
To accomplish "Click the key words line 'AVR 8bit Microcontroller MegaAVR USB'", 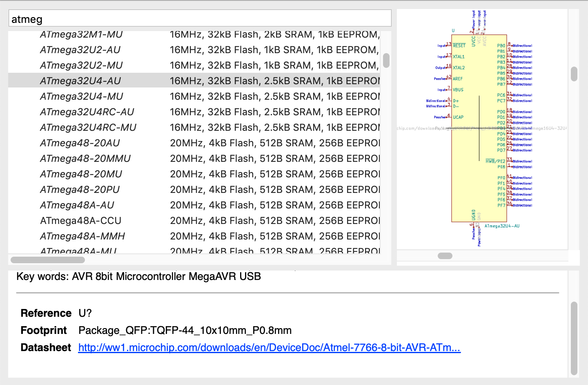I will [167, 276].
